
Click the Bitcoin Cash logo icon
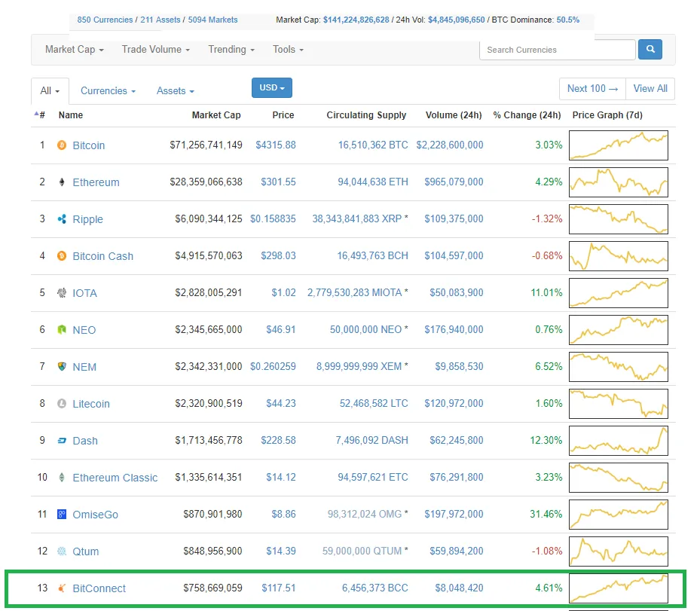(x=62, y=255)
